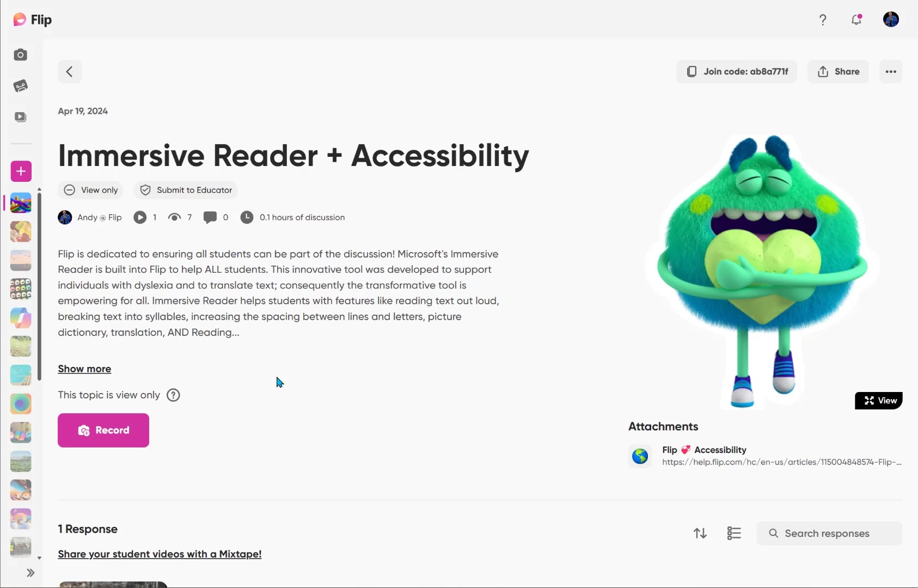The height and width of the screenshot is (588, 918).
Task: Click the Search responses field
Action: (829, 534)
